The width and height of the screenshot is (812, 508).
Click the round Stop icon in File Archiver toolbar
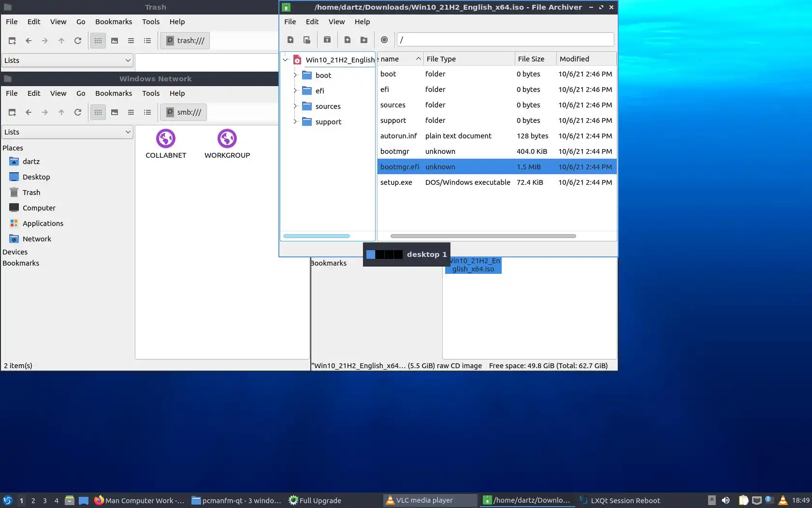coord(384,40)
